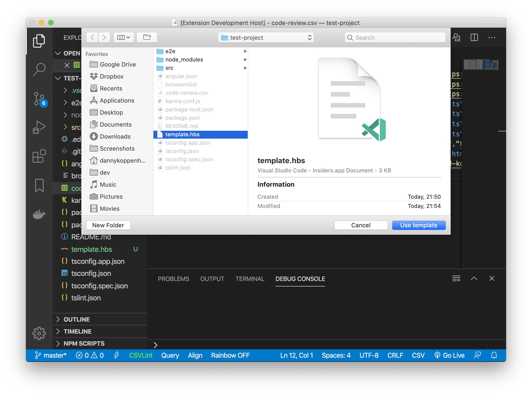Click the Use template button
The height and width of the screenshot is (396, 532).
pos(419,225)
